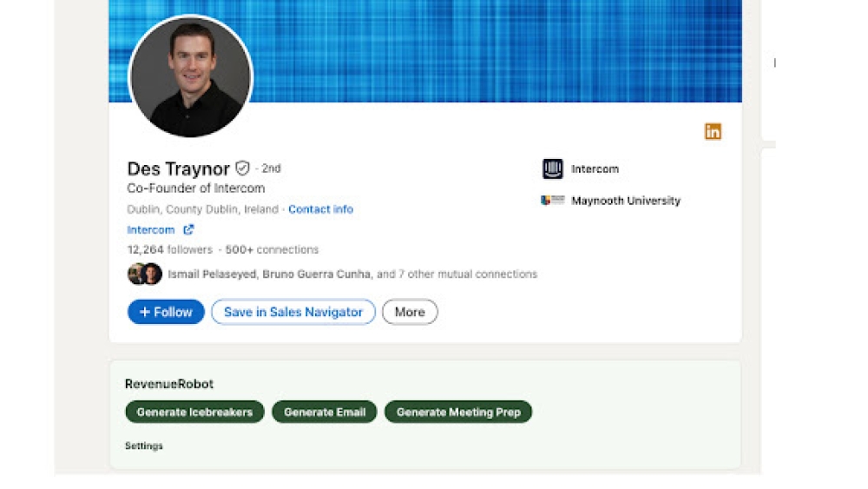
Task: Click the Co-Founder of Intercom headline
Action: click(196, 188)
